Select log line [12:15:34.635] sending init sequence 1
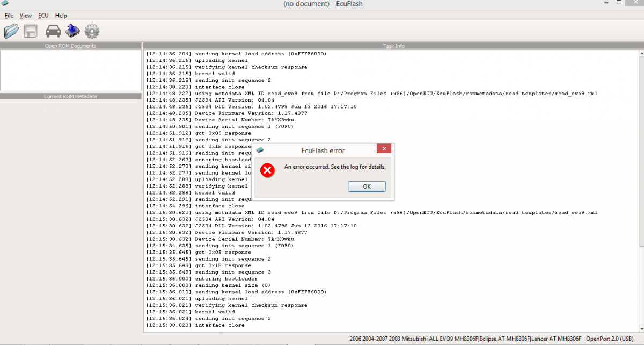644x345 pixels. [220, 246]
